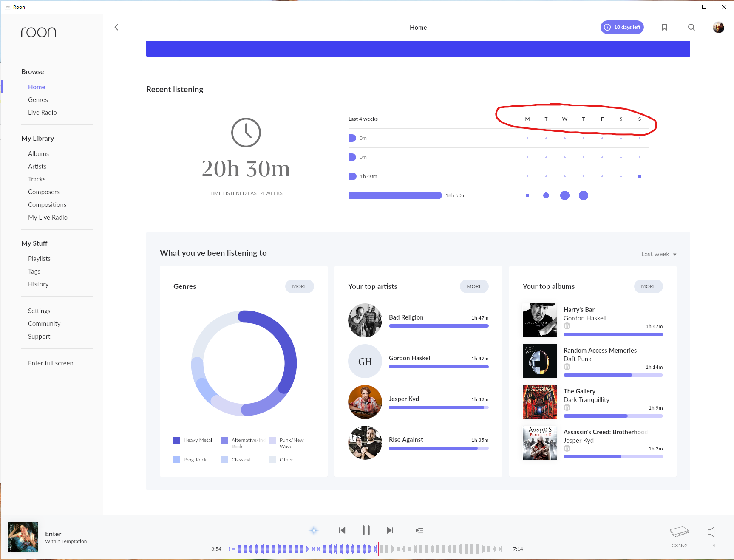Image resolution: width=734 pixels, height=560 pixels.
Task: Open search with the magnifier icon
Action: tap(691, 27)
